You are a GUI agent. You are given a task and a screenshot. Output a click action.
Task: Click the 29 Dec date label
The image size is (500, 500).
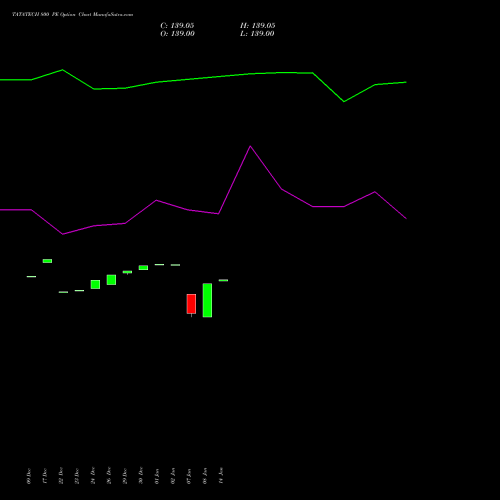point(125,476)
